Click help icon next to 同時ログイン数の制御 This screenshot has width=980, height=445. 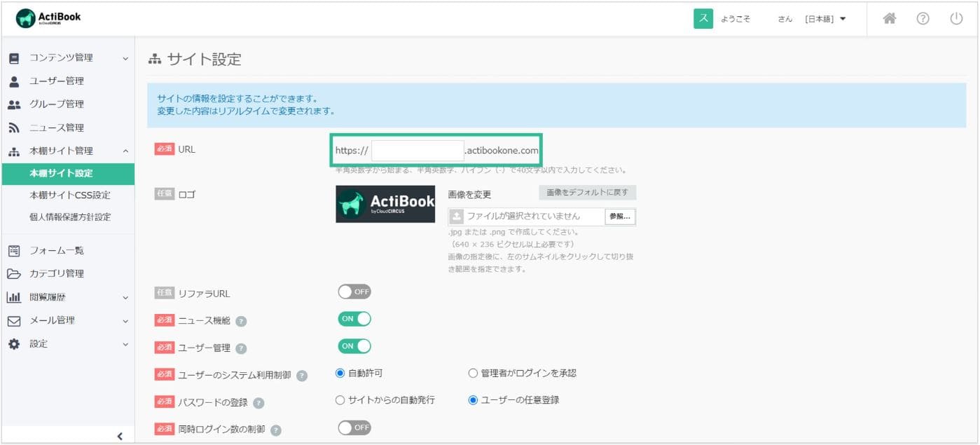[276, 430]
